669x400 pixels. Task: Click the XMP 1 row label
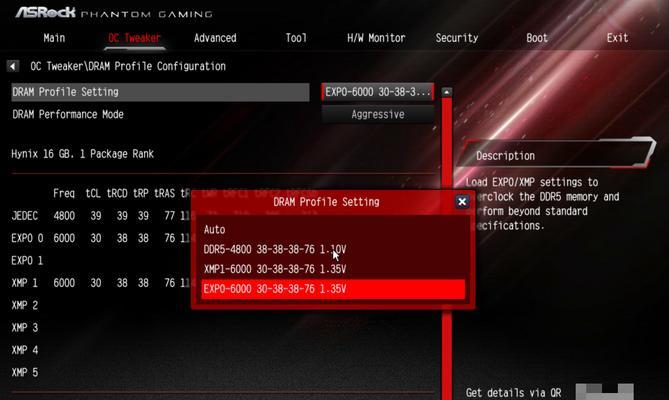coord(24,283)
